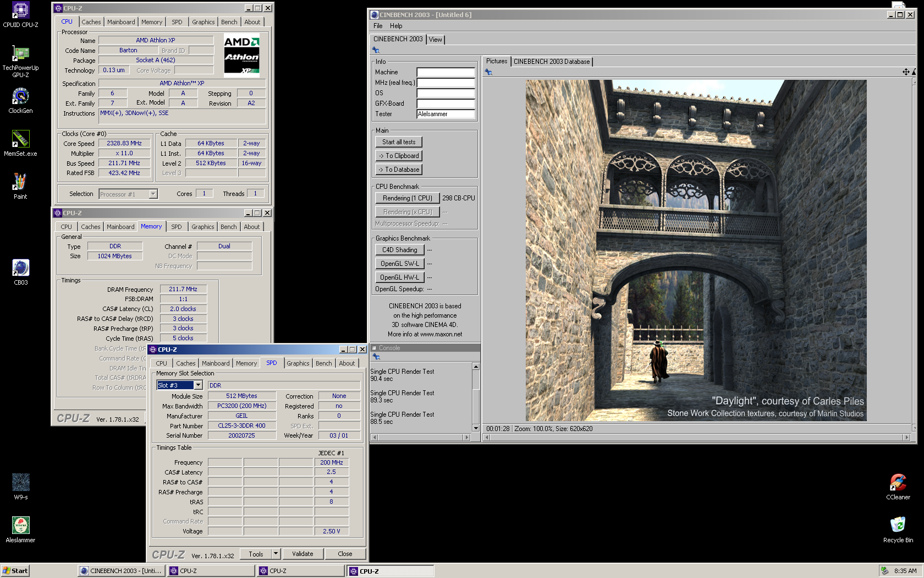Click the pin icon in the Pictures panel
The width and height of the screenshot is (924, 578).
(488, 72)
